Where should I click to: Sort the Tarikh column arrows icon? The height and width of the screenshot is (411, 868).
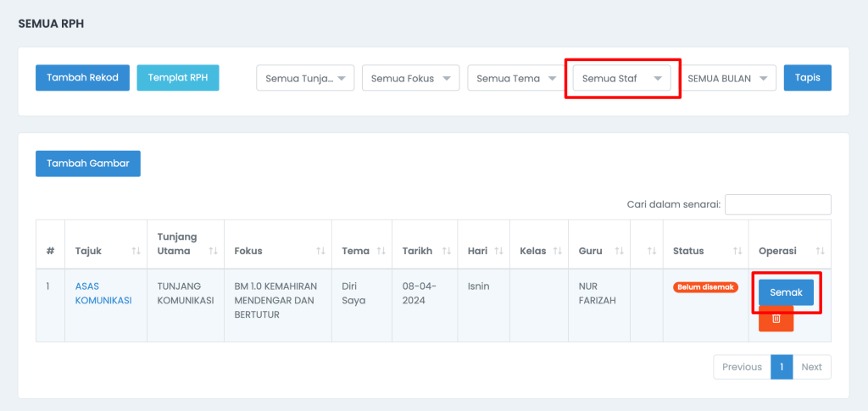coord(447,251)
